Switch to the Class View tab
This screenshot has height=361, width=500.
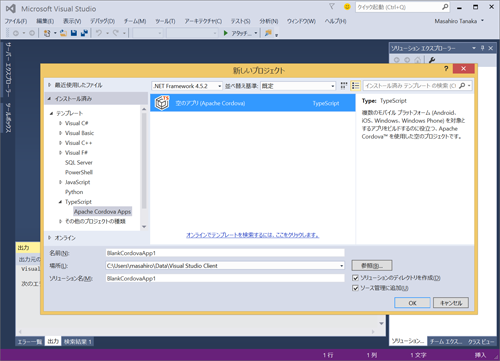click(480, 341)
